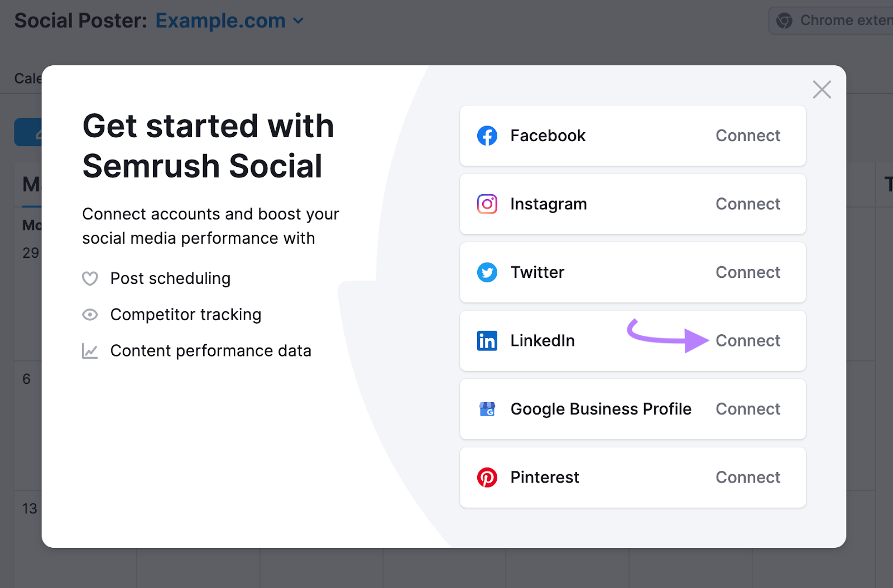Click the Pinterest icon
The height and width of the screenshot is (588, 893).
(487, 477)
